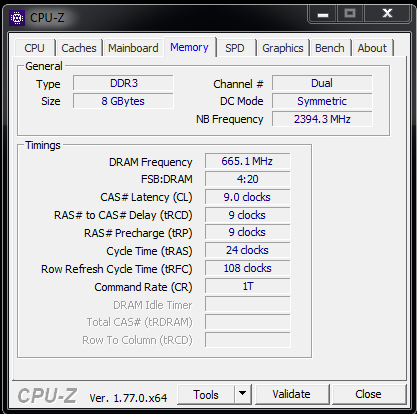
Task: Click the 2394.3 MHz NB Frequency value
Action: tap(322, 119)
